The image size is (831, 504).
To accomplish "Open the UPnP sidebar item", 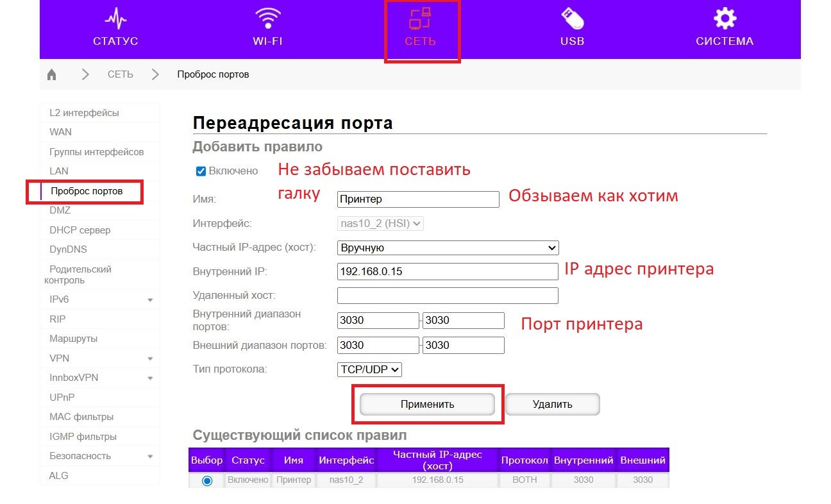I will 62,398.
